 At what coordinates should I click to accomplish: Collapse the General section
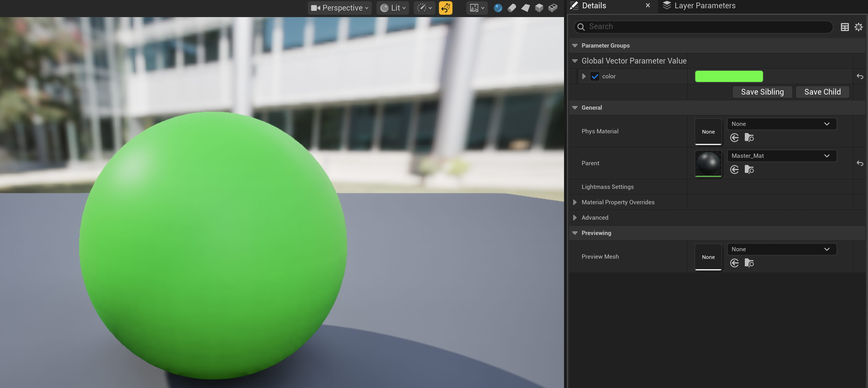[575, 108]
